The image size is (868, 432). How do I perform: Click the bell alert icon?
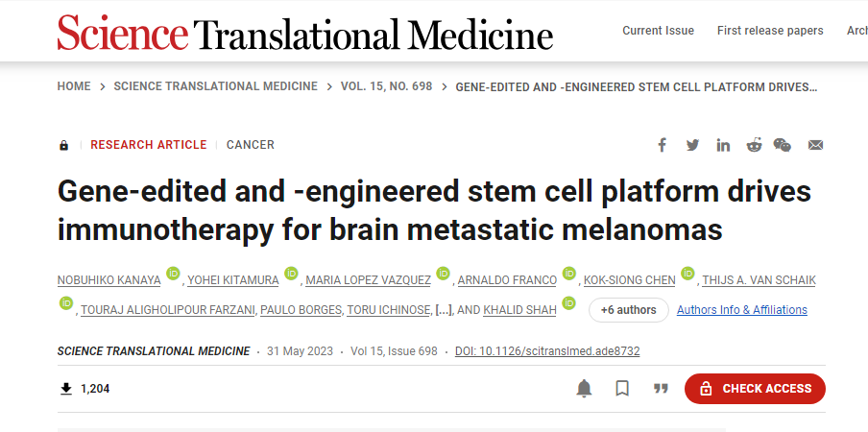click(x=584, y=389)
